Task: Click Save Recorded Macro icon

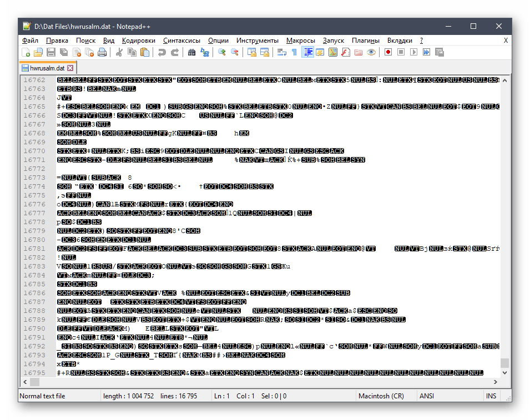Action: point(440,52)
